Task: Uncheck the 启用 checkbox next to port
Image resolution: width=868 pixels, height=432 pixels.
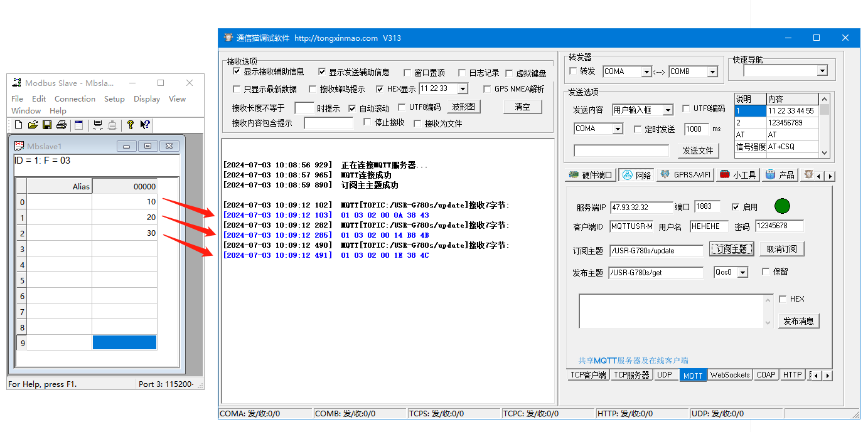Action: [736, 207]
